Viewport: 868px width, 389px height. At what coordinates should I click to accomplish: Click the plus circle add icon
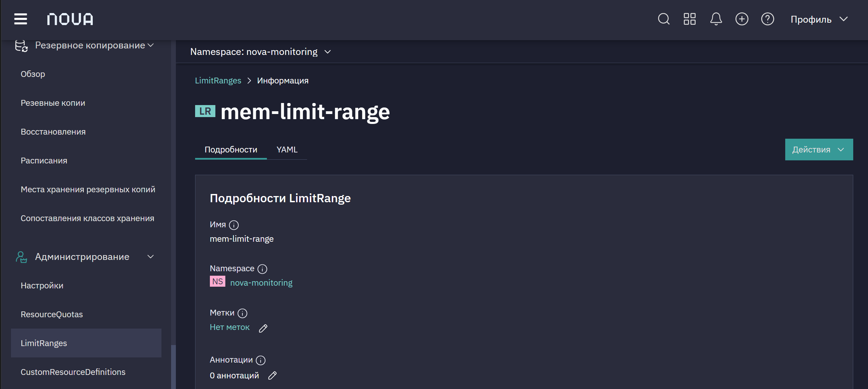(742, 19)
